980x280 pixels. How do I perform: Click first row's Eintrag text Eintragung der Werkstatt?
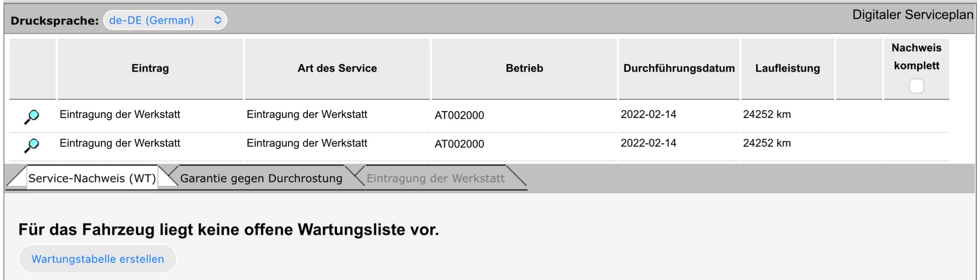tap(120, 114)
